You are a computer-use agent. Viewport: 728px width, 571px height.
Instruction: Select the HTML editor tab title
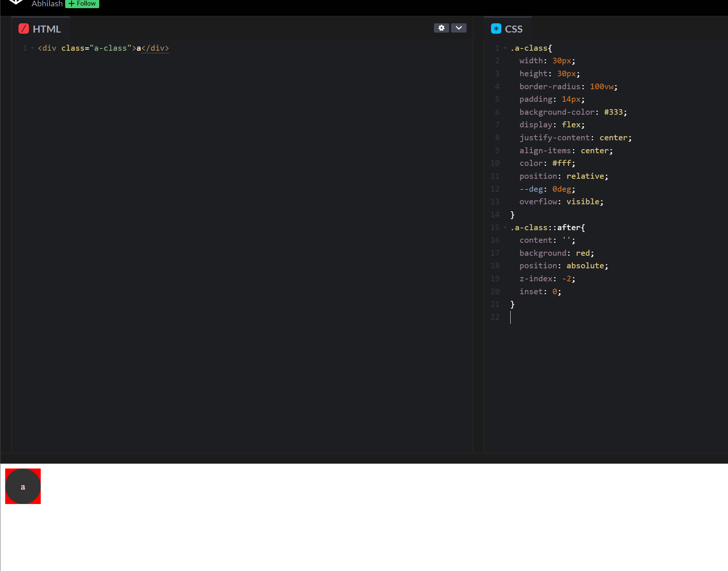click(x=47, y=29)
